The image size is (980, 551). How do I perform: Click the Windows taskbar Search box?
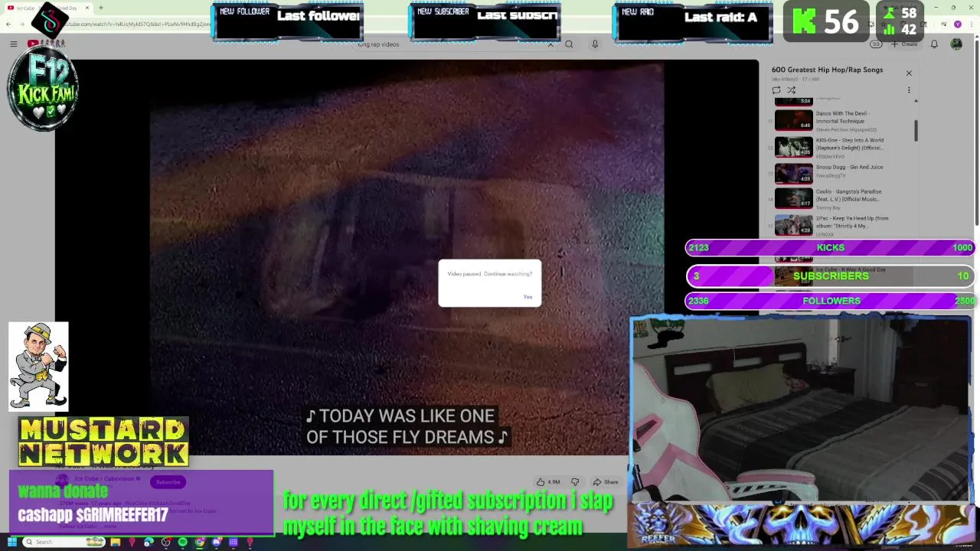click(x=64, y=542)
